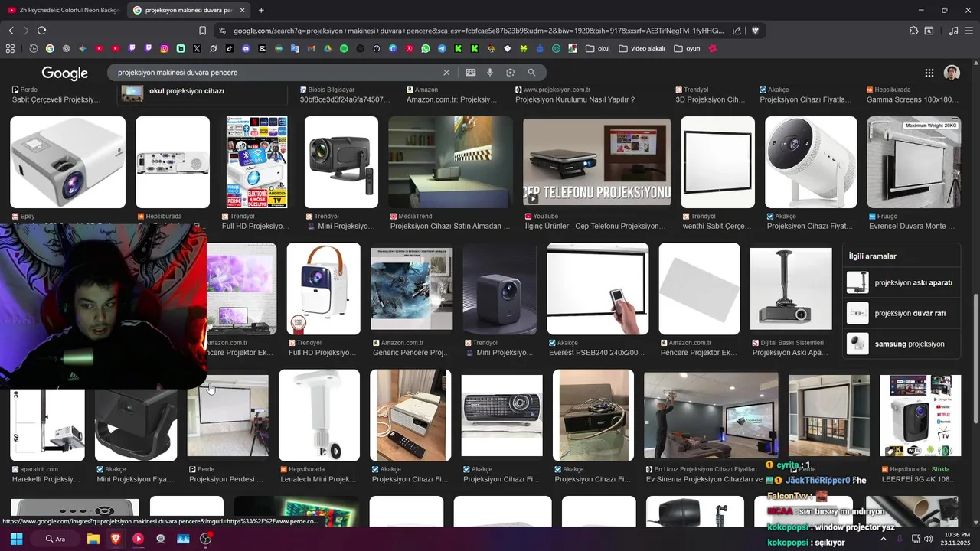Image resolution: width=980 pixels, height=551 pixels.
Task: Open the Windows Start menu
Action: [x=16, y=539]
